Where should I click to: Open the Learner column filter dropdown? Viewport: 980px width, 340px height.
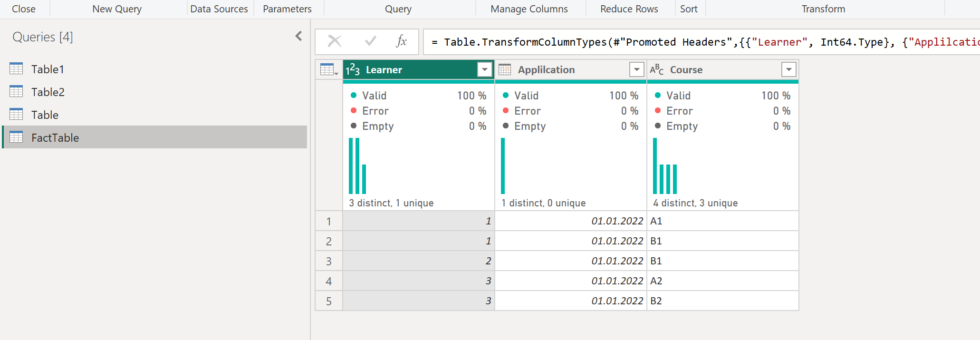(x=485, y=69)
